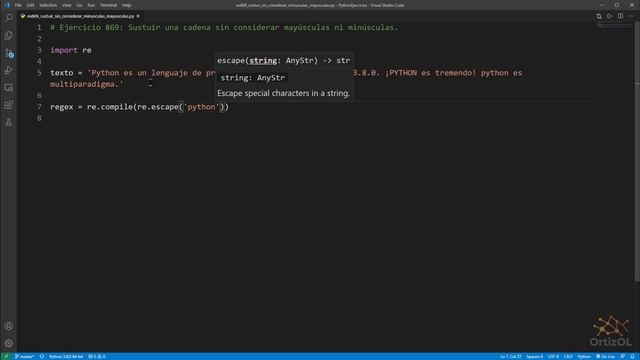Open the Search view in activity bar
The image size is (640, 360).
(9, 18)
